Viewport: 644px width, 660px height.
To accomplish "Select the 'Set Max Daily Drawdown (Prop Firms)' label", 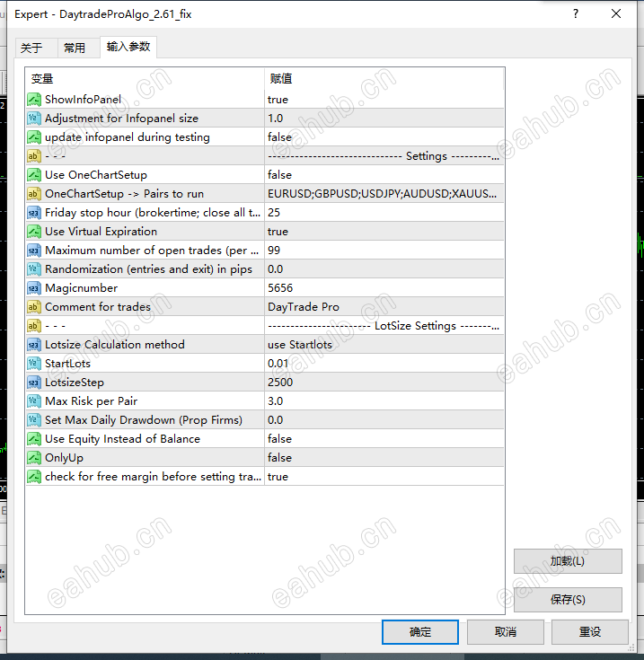I will [x=144, y=420].
